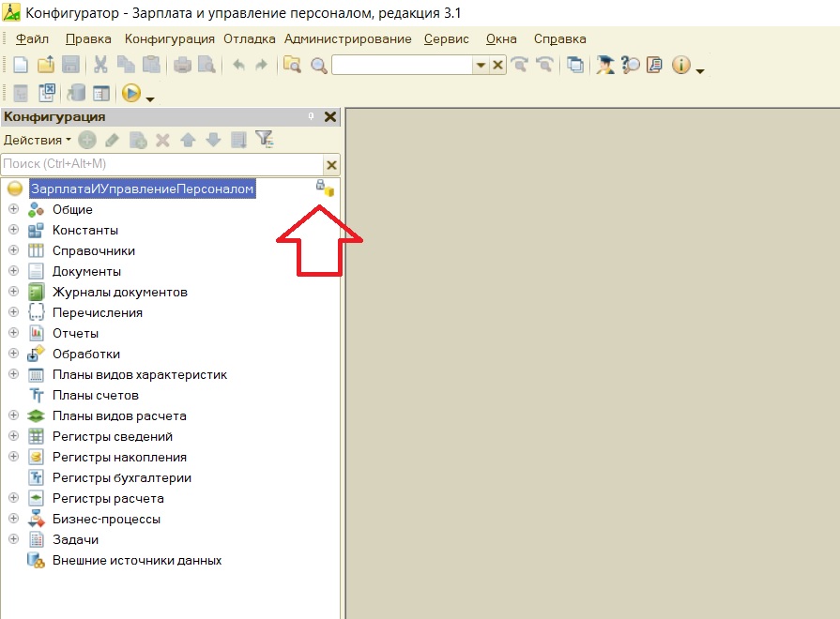Clear the toolbar search box with the X
Screen dimensions: 840x619
[497, 66]
